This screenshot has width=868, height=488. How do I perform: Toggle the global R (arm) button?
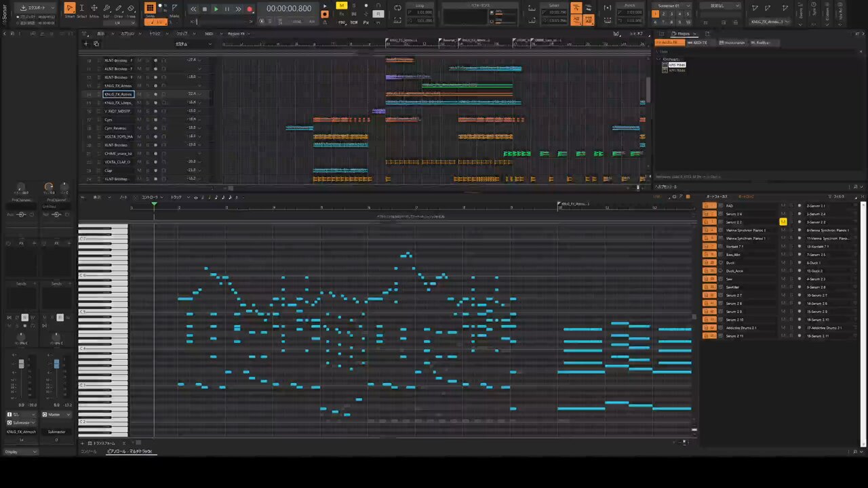(378, 14)
